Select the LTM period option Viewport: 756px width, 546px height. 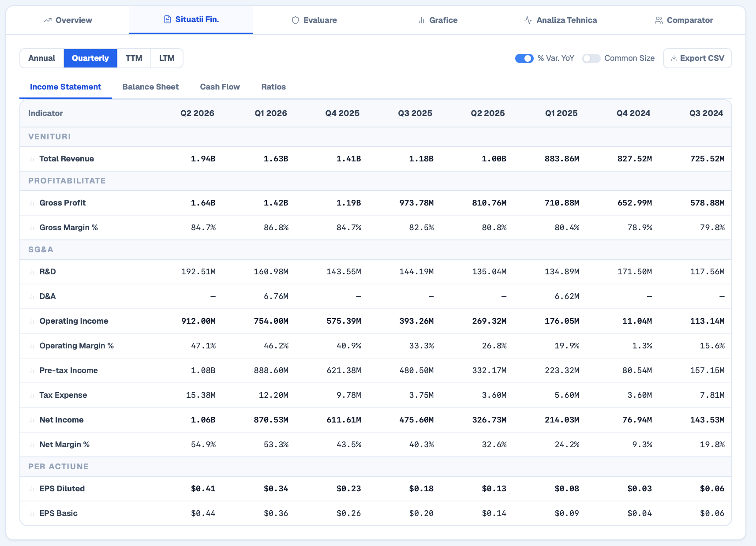pos(167,58)
